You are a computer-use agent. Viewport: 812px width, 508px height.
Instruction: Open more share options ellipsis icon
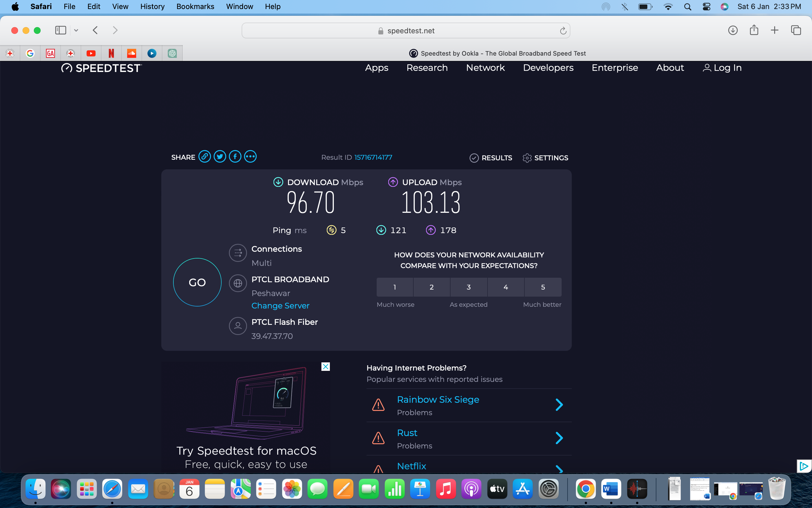pyautogui.click(x=250, y=157)
